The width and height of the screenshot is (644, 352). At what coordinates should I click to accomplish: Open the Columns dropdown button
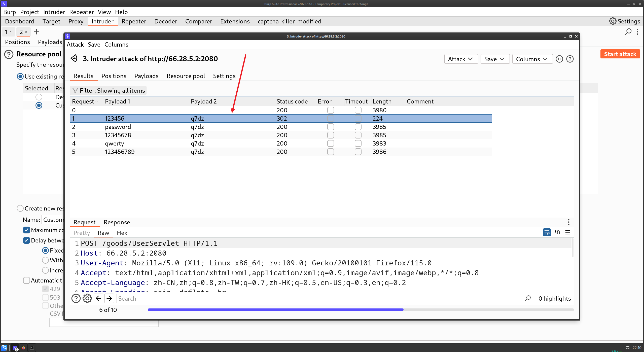(532, 59)
